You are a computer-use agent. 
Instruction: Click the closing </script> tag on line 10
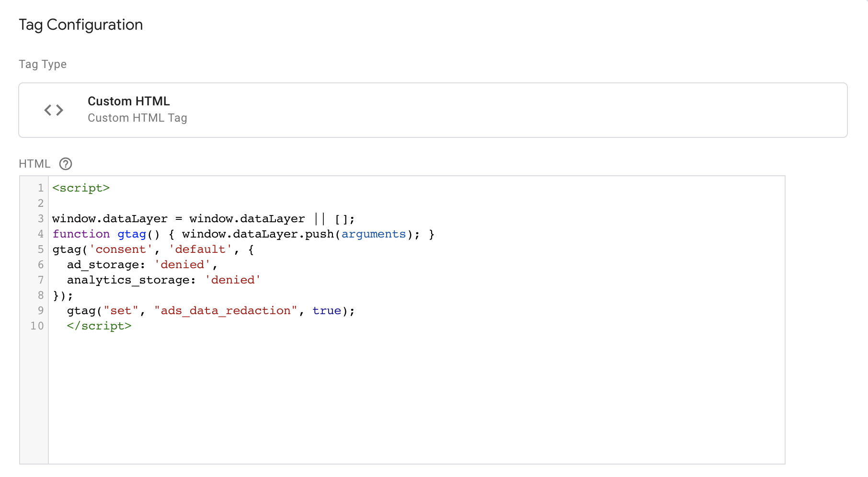(x=99, y=326)
